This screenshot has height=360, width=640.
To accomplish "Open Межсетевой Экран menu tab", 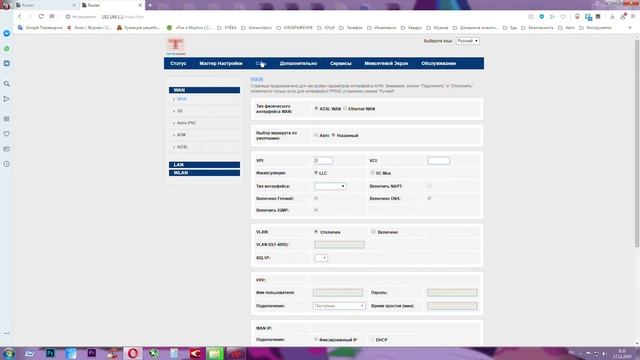I will (x=386, y=63).
